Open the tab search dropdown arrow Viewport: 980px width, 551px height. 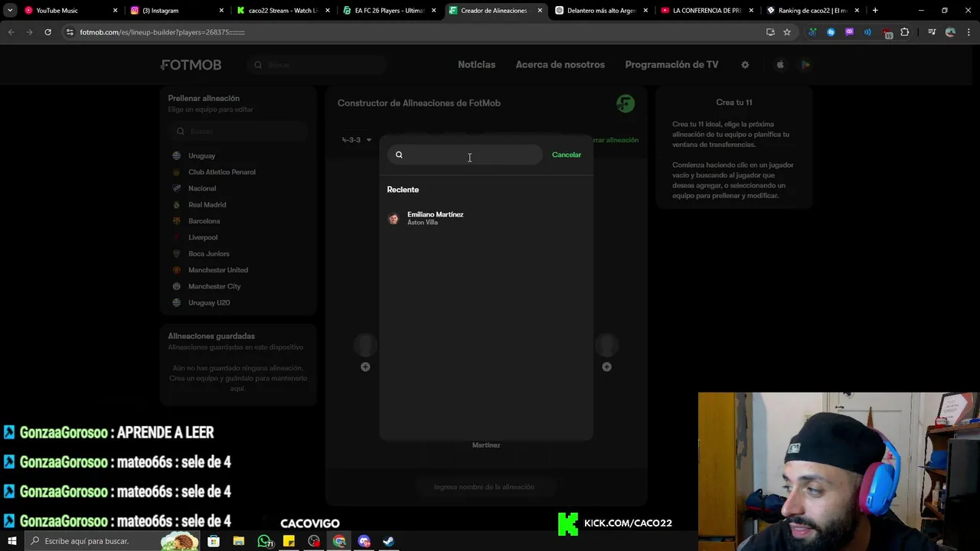click(10, 11)
